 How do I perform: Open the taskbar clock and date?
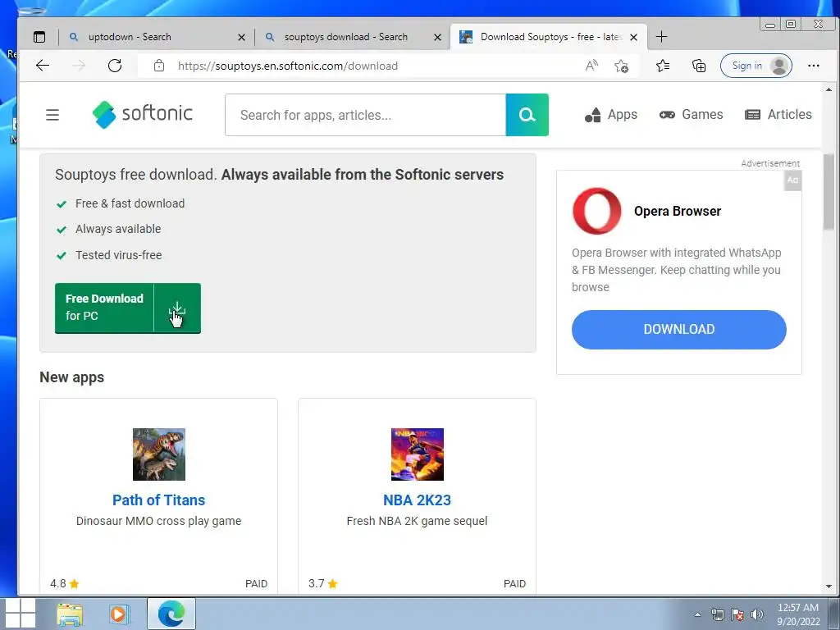[x=798, y=614]
